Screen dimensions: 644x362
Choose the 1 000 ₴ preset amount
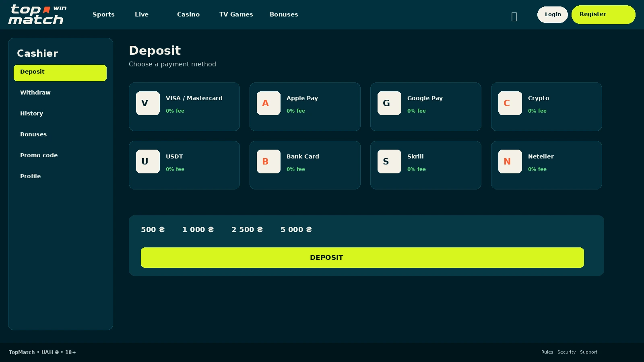pos(198,229)
